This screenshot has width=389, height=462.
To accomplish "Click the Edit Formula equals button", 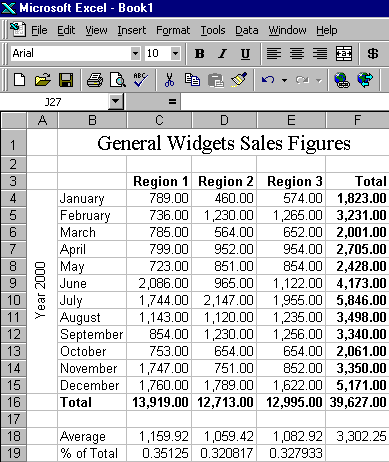I will click(172, 101).
